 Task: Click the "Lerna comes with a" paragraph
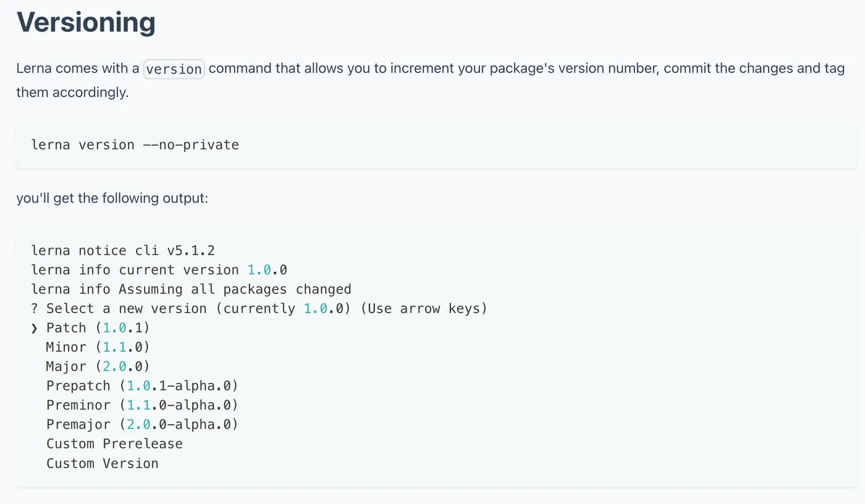(77, 69)
